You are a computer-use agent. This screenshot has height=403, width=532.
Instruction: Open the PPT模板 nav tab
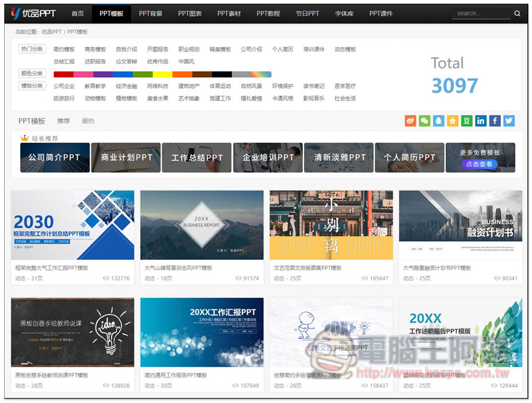111,14
